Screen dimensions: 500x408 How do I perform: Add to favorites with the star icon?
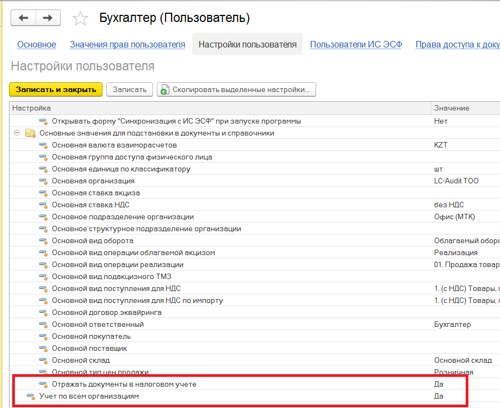pyautogui.click(x=80, y=18)
